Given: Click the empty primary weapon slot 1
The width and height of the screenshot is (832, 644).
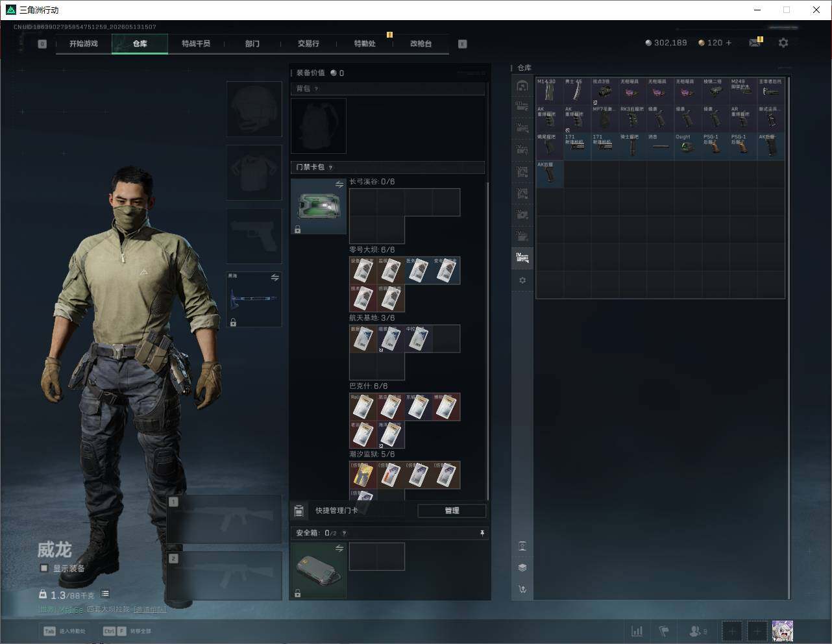Looking at the screenshot, I should (x=225, y=519).
